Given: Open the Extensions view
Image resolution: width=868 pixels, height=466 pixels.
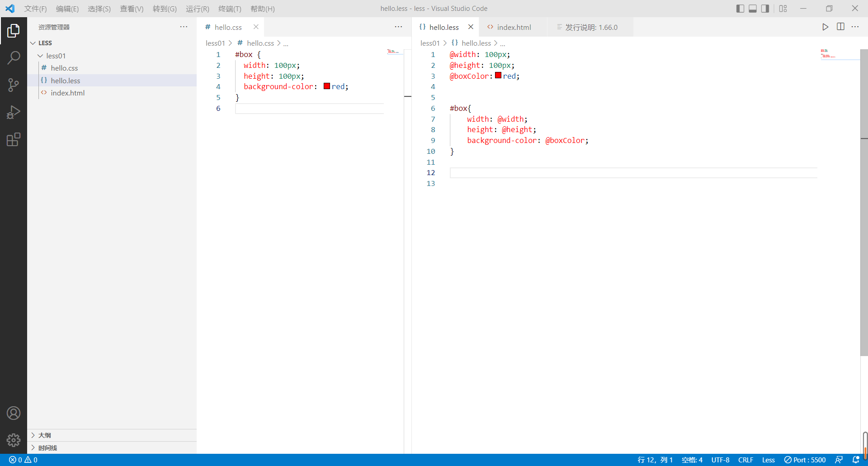Looking at the screenshot, I should coord(14,139).
